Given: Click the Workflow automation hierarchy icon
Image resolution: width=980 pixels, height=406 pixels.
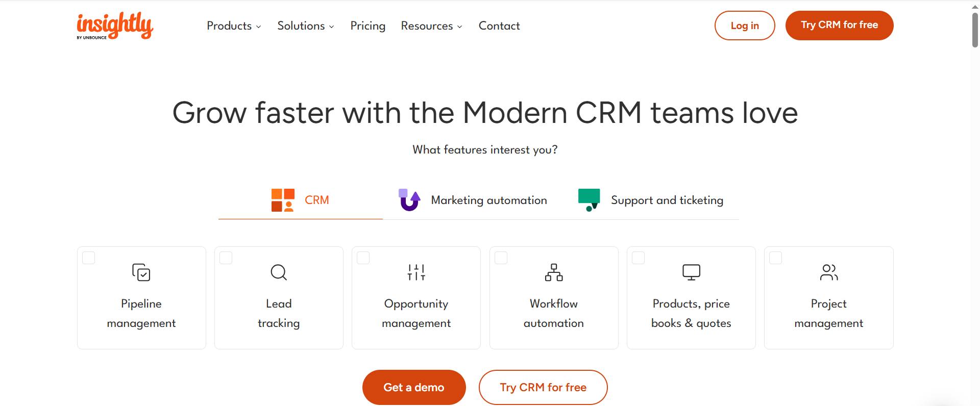Looking at the screenshot, I should coord(554,272).
